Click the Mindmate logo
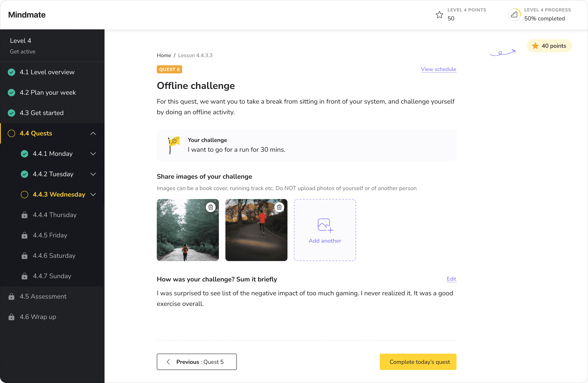This screenshot has width=588, height=383. click(x=27, y=15)
